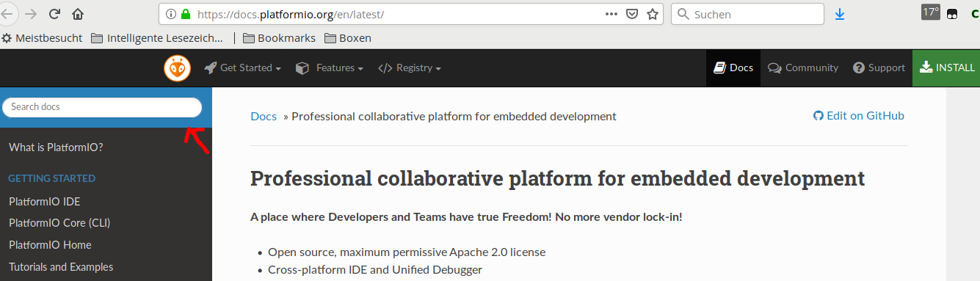Click the page title heading text
Image resolution: width=980 pixels, height=281 pixels.
[x=557, y=178]
